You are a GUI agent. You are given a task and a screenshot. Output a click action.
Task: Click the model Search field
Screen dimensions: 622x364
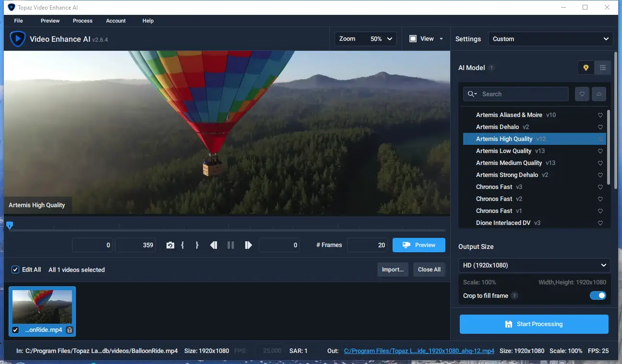click(x=516, y=94)
